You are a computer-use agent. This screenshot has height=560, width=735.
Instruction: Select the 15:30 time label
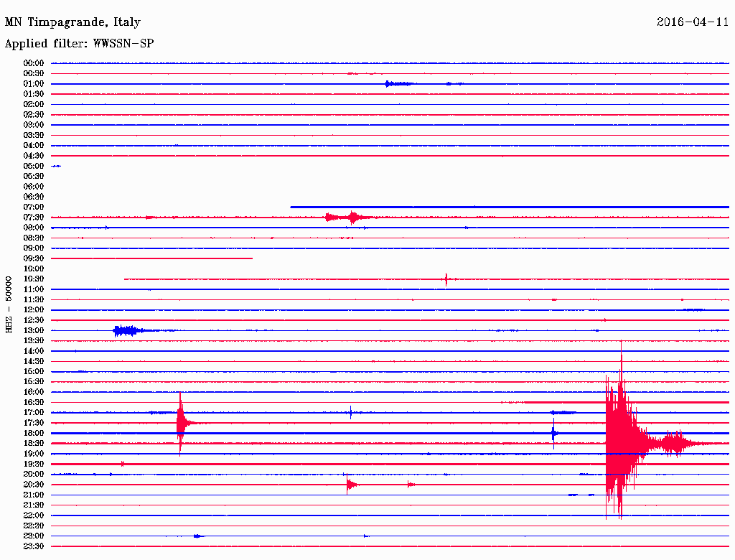point(34,382)
